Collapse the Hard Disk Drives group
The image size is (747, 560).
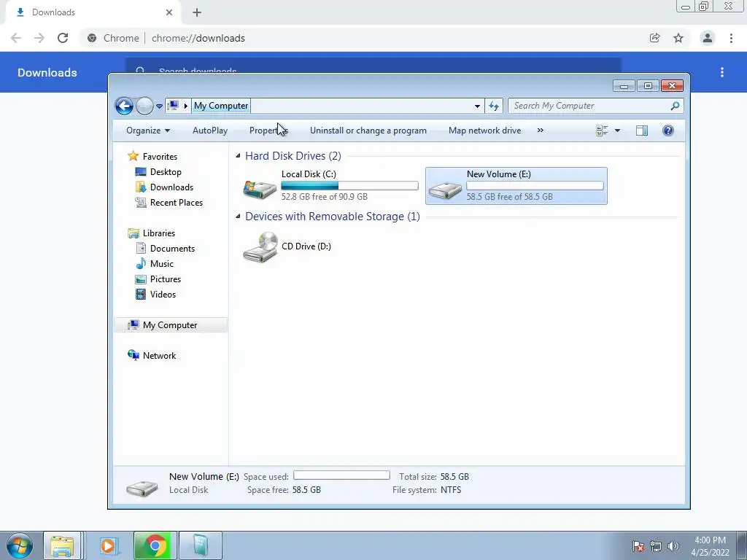tap(238, 156)
